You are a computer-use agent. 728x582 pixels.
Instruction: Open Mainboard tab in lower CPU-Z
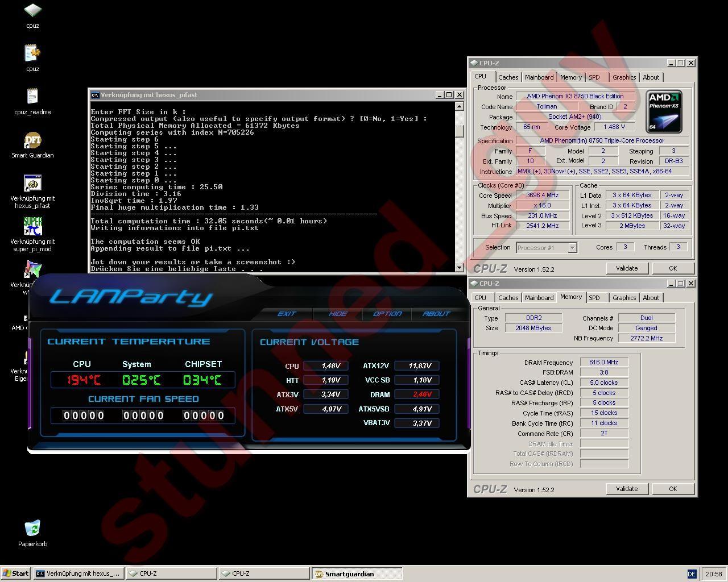(x=539, y=298)
